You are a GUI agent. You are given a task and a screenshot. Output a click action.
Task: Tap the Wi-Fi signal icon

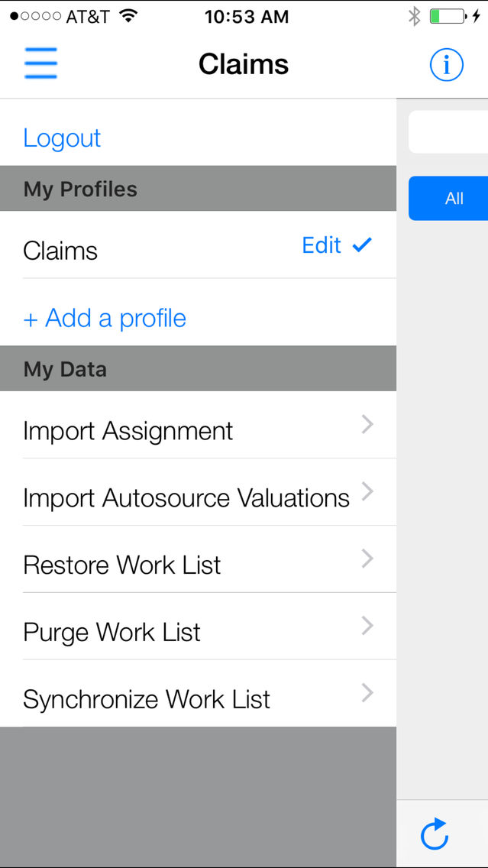[x=129, y=17]
